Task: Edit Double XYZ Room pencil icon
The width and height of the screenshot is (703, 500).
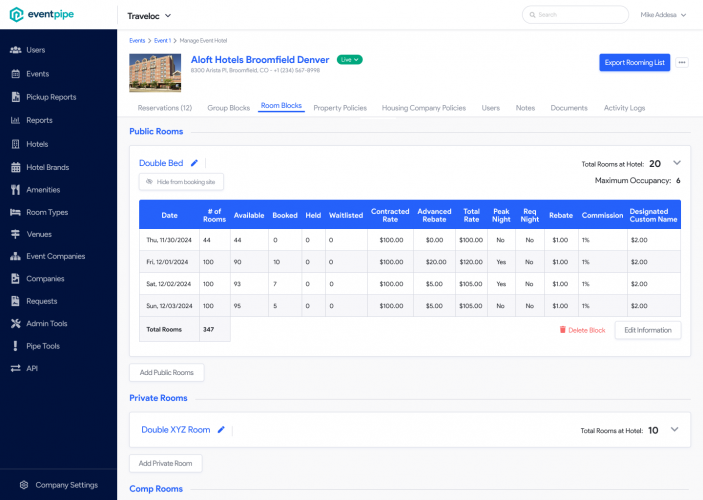Action: (x=221, y=430)
